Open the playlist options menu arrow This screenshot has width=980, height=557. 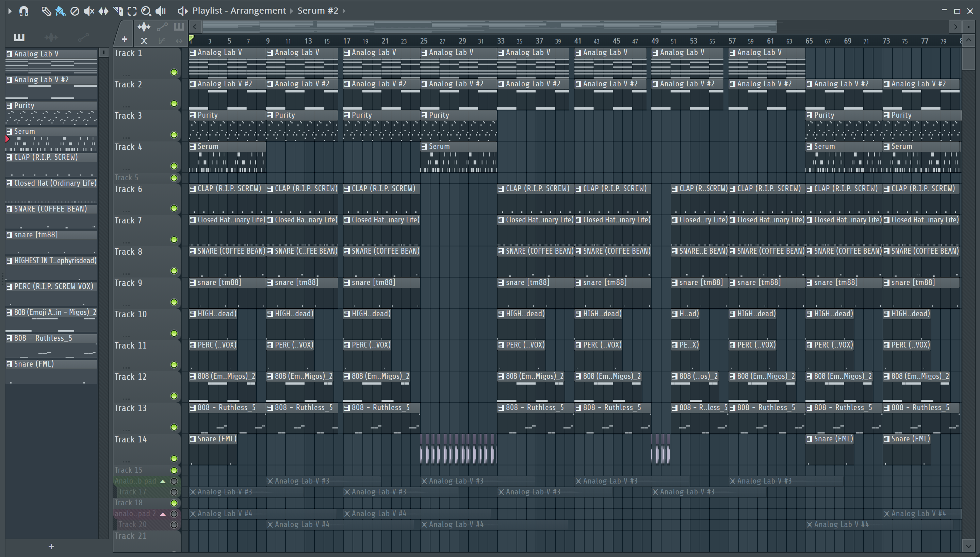10,11
